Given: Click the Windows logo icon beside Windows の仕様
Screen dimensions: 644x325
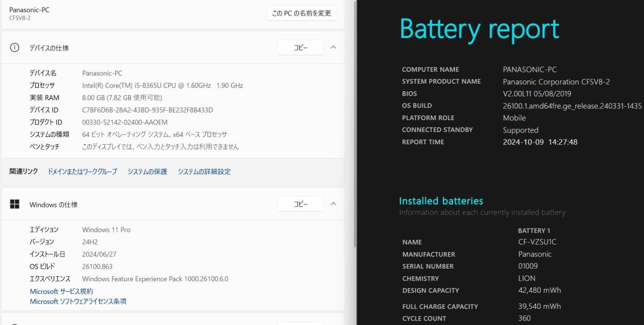Looking at the screenshot, I should (15, 204).
